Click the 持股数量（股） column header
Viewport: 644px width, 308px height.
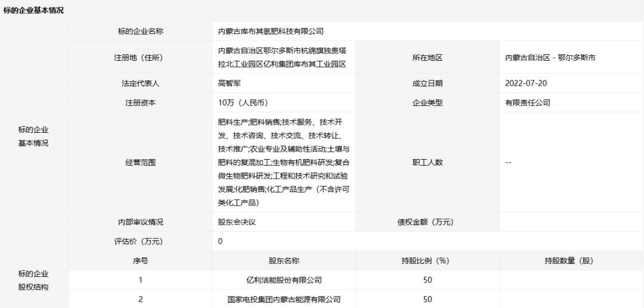point(571,261)
